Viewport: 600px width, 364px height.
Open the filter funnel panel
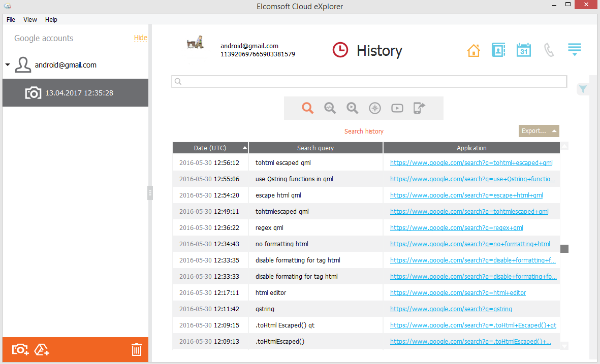pyautogui.click(x=583, y=89)
